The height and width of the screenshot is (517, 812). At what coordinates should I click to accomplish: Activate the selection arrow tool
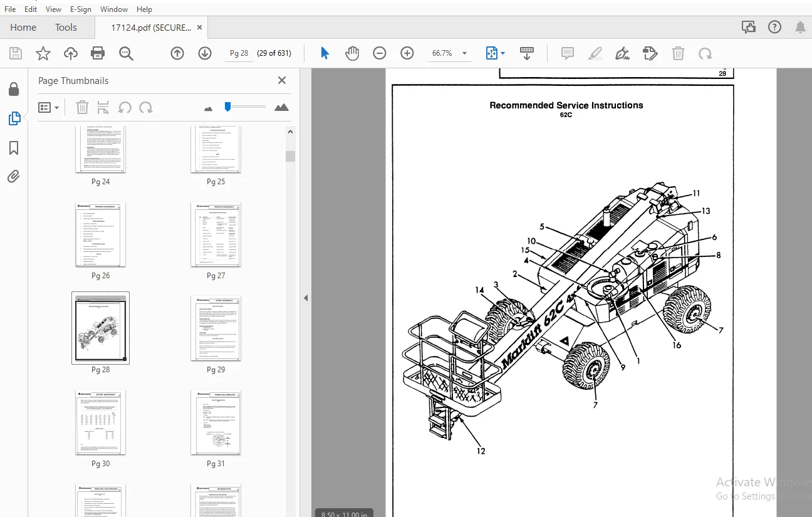(x=325, y=53)
